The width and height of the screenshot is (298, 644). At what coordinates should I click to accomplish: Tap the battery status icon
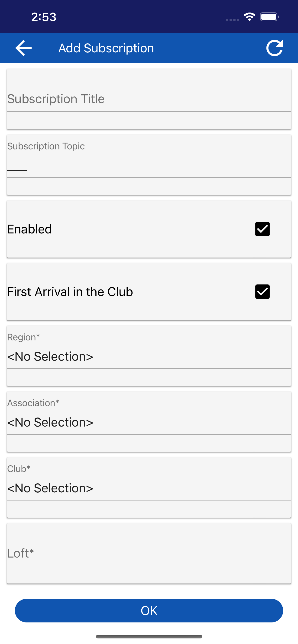coord(269,17)
